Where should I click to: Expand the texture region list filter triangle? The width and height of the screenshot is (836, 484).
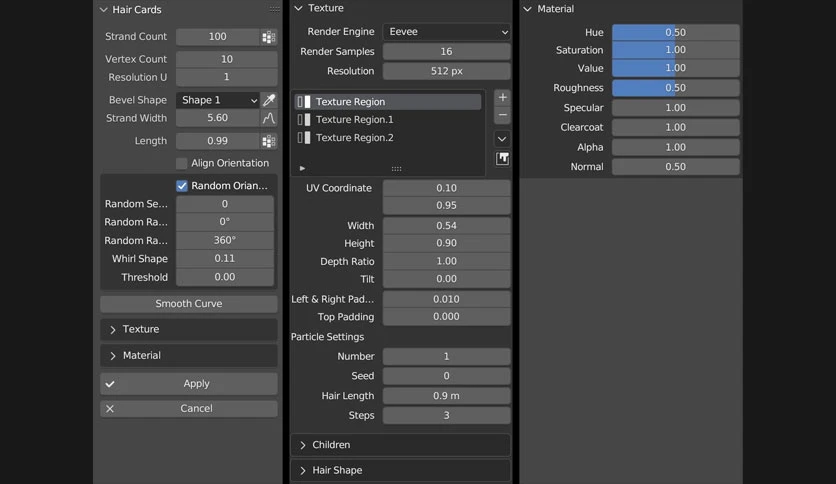point(302,169)
